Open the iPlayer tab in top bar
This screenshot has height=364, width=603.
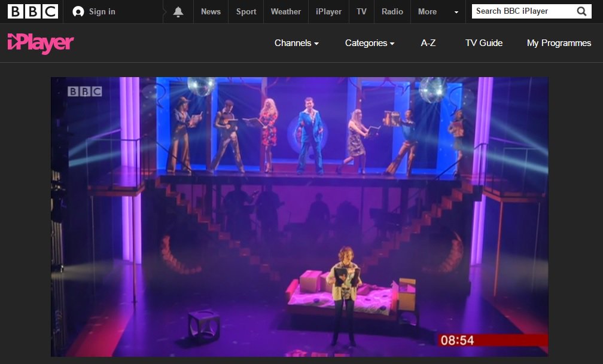tap(328, 11)
